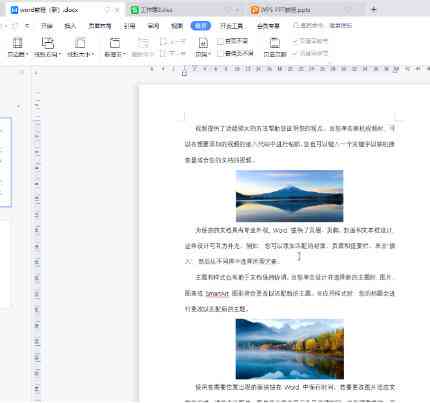Switch to the 插入 ribbon tab
Viewport: 430px width, 403px height.
click(70, 26)
